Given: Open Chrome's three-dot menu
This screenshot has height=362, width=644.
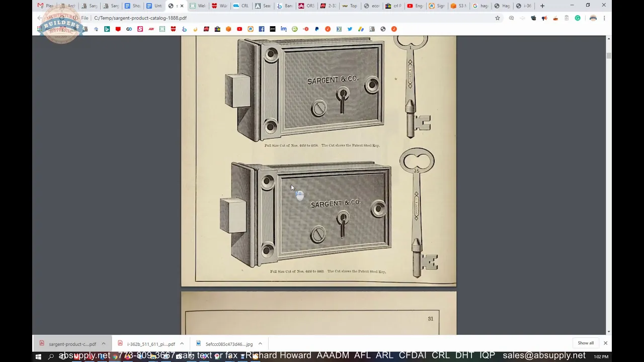Looking at the screenshot, I should (x=604, y=18).
